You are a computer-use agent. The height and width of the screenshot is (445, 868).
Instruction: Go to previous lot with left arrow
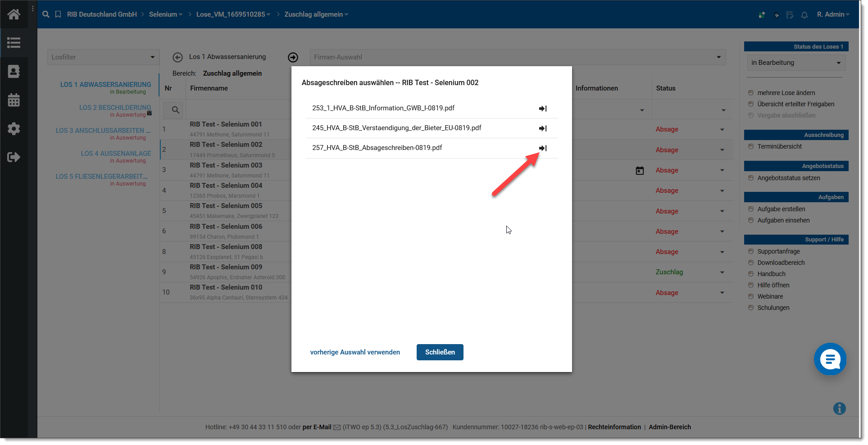(177, 57)
